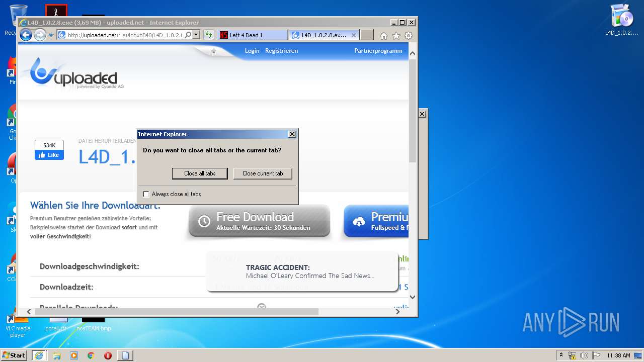Viewport: 644px width, 362px height.
Task: Click the grey up arrow in page header
Action: coord(213,51)
